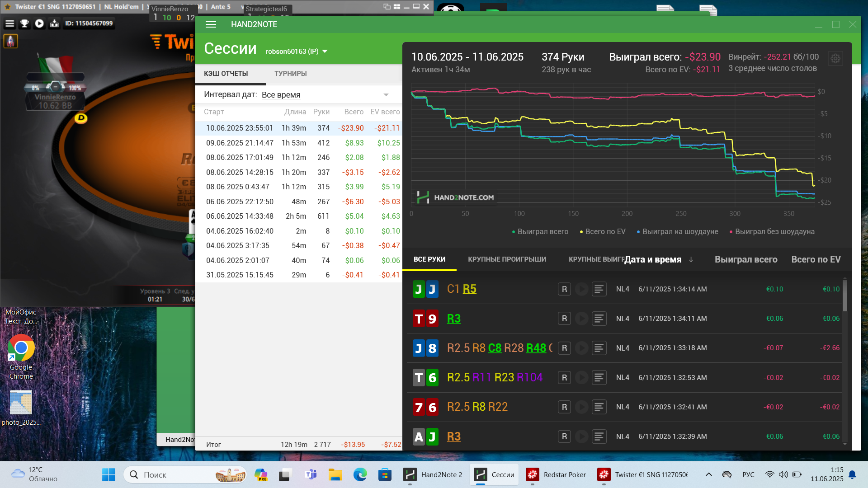Open hand text for the AJ hand
The height and width of the screenshot is (488, 868).
point(599,436)
